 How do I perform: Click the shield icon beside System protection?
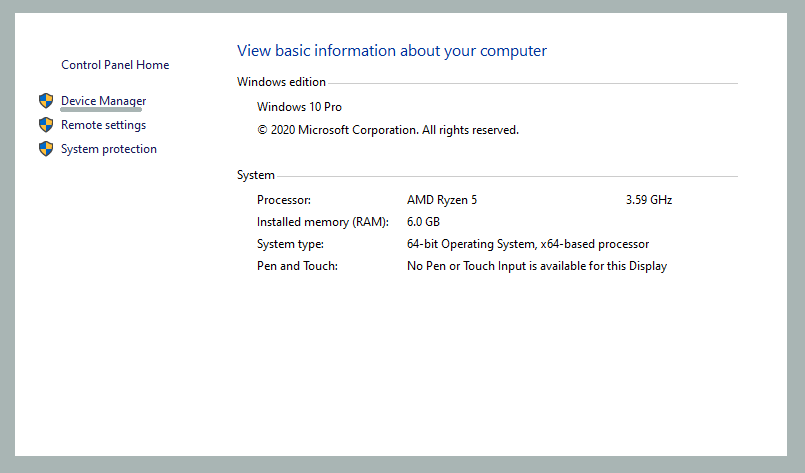pyautogui.click(x=46, y=149)
